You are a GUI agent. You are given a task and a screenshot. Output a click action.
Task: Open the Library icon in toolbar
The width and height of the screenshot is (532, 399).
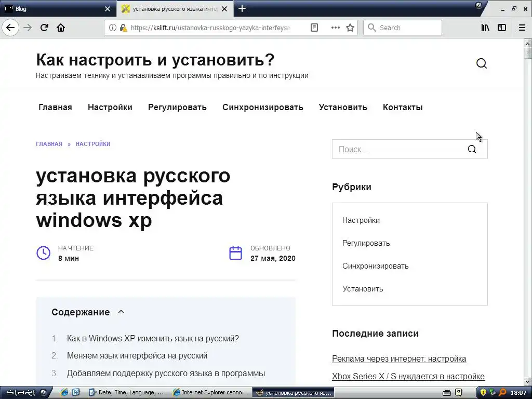tap(485, 28)
